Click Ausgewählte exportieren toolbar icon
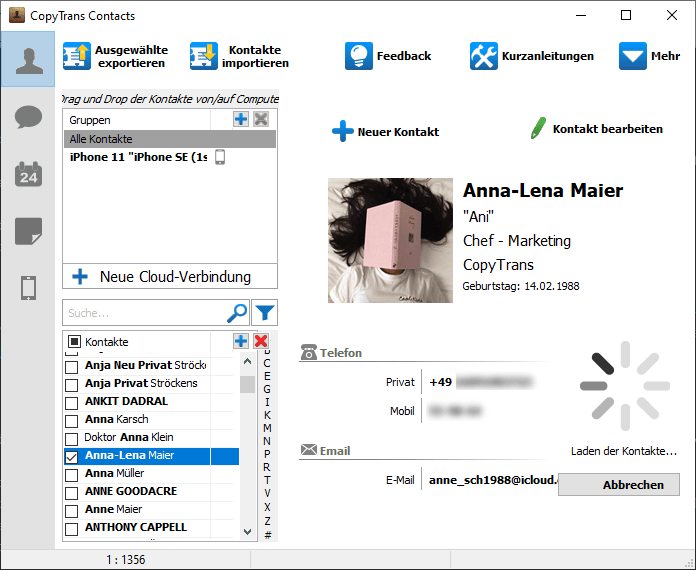The width and height of the screenshot is (696, 570). coord(76,56)
